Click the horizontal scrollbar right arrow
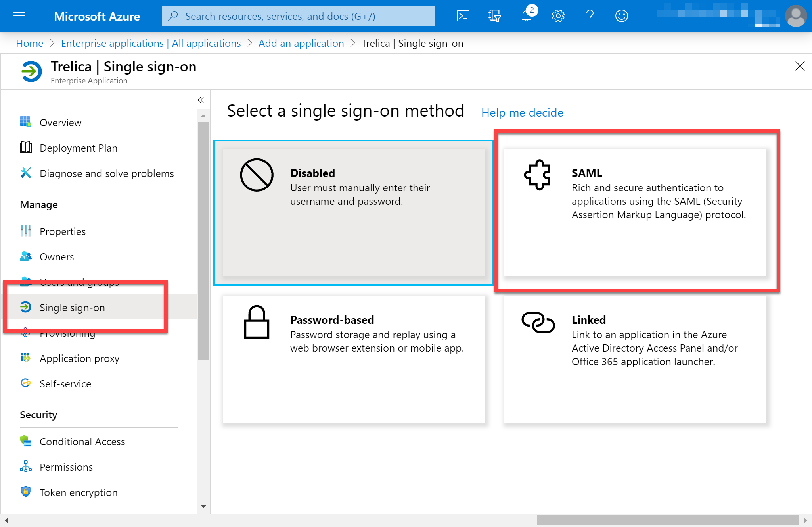The image size is (812, 527). [805, 520]
